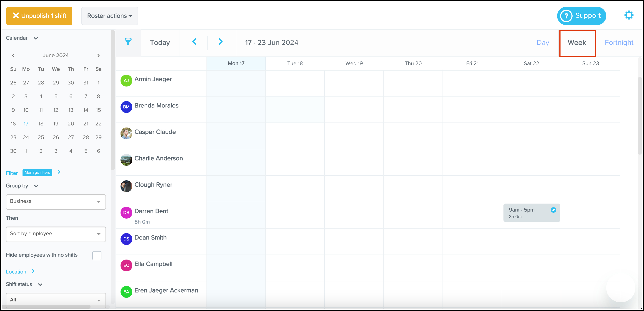Switch to Fortnight view tab
Viewport: 644px width, 311px height.
(x=619, y=43)
